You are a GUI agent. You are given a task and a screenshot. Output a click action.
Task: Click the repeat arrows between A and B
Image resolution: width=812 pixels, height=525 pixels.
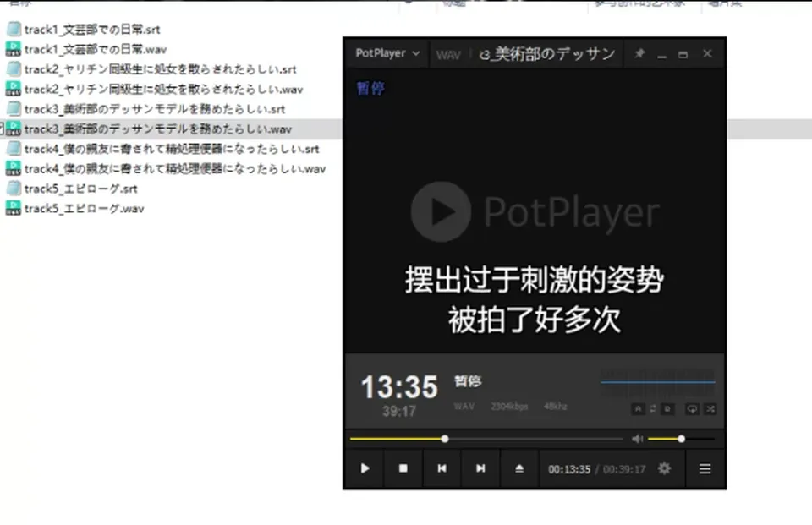coord(652,409)
